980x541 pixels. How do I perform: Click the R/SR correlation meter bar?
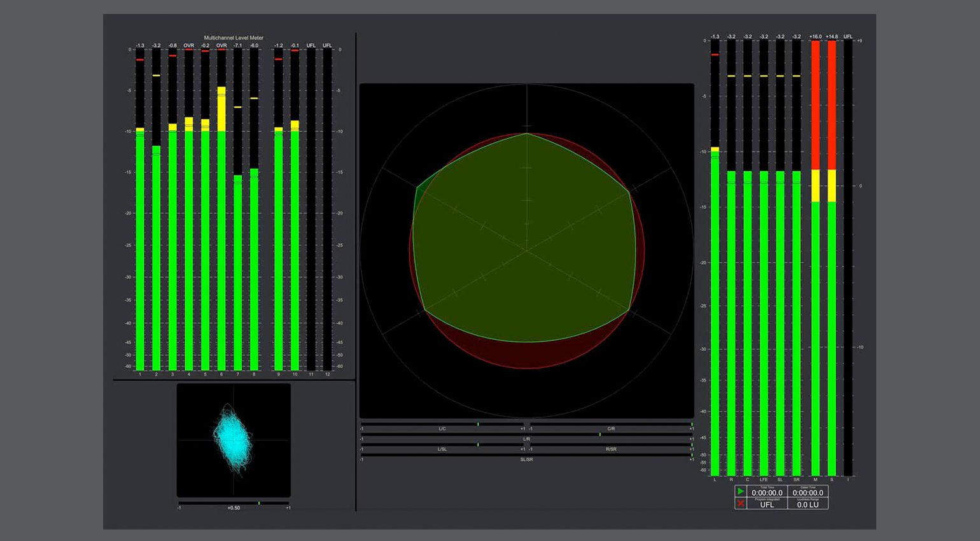pyautogui.click(x=611, y=444)
